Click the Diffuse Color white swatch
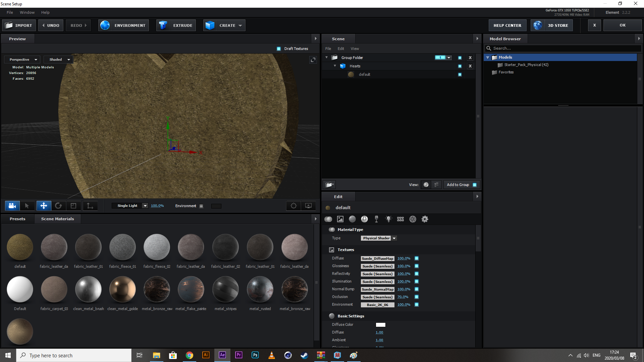Viewport: 644px width, 362px height. [380, 325]
